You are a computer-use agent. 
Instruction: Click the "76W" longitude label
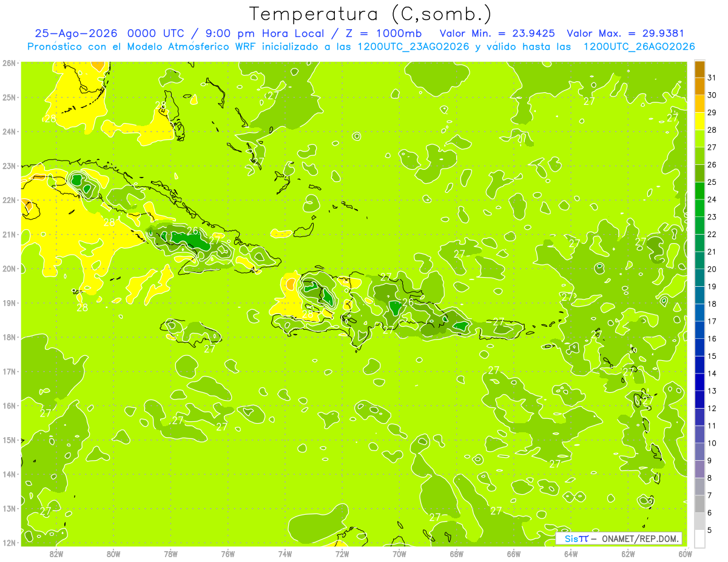coord(228,554)
